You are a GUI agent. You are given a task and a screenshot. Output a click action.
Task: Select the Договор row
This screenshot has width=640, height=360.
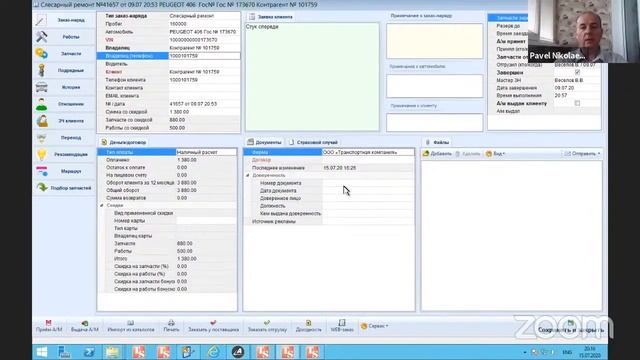329,160
